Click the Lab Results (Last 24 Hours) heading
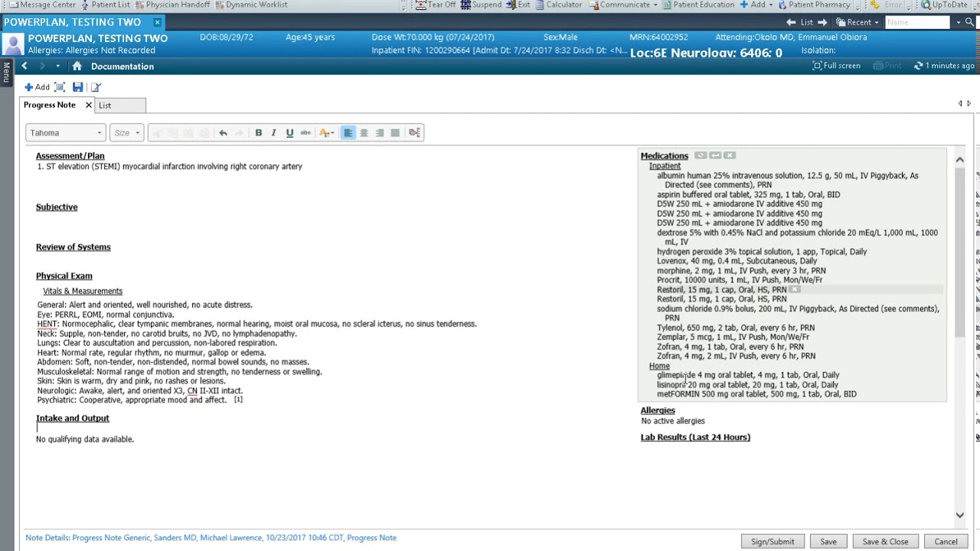 point(695,438)
